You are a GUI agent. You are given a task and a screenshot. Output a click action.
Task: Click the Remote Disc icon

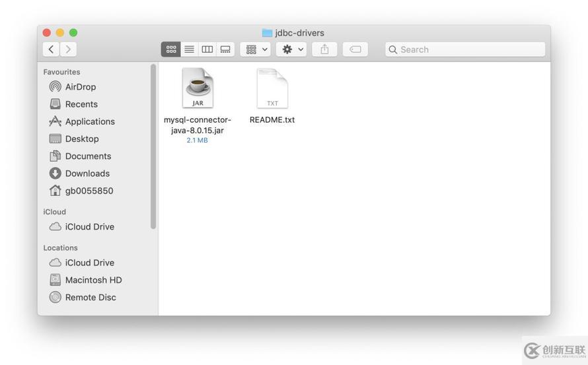(55, 297)
